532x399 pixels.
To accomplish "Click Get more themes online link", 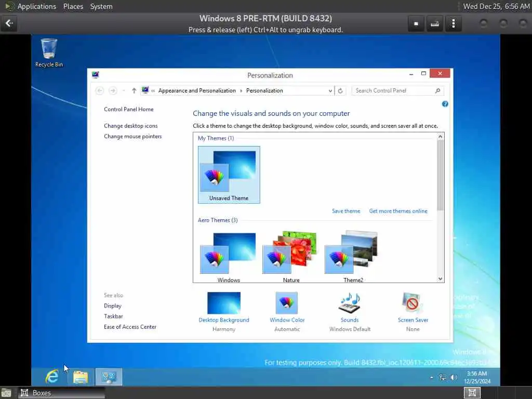I will 398,211.
